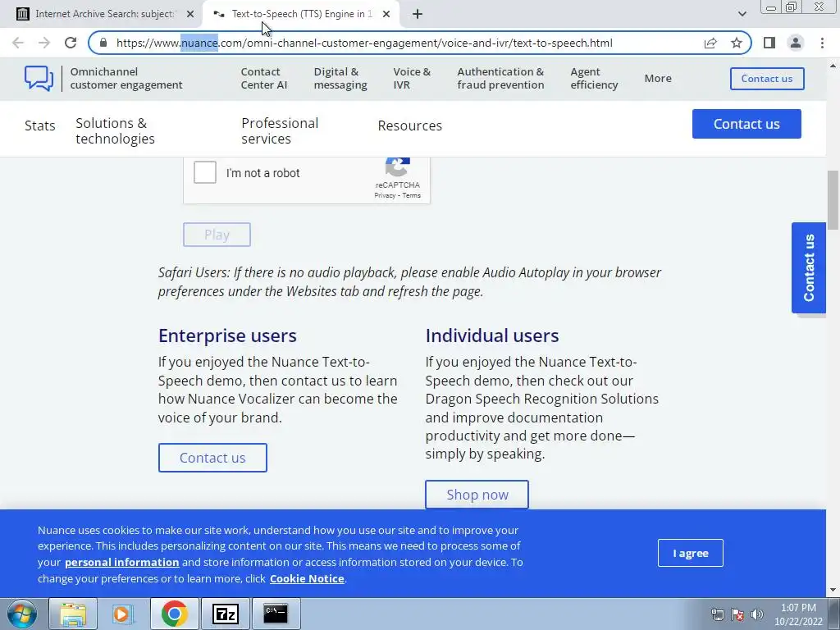Open Chrome three-dot menu
840x630 pixels.
pos(822,43)
